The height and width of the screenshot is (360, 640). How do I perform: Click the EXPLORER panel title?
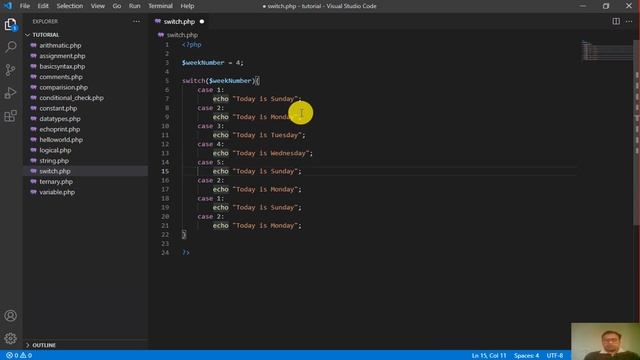click(45, 21)
